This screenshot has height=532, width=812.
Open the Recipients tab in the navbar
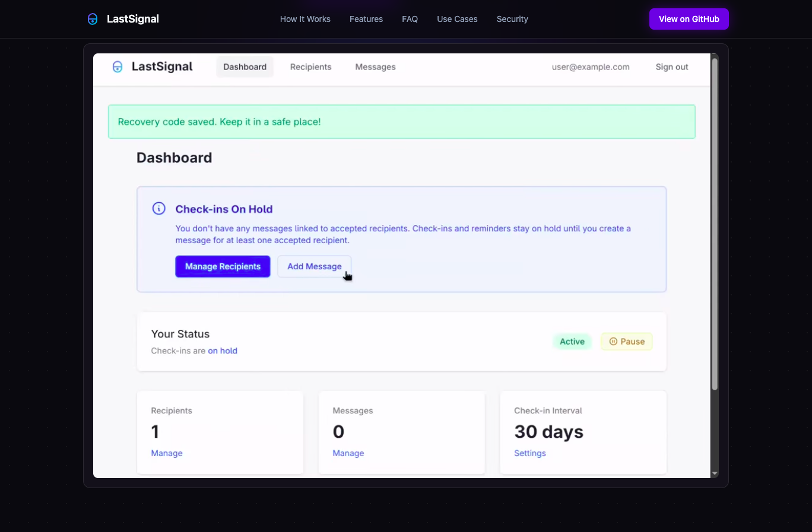click(310, 67)
